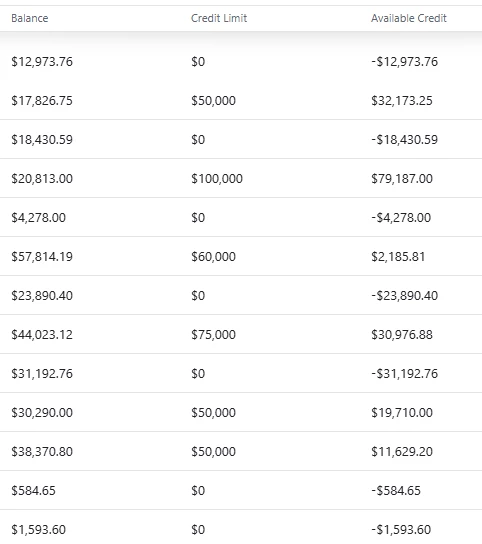Select the $2,185.81 available credit cell
Screen dimensions: 482x544
click(398, 257)
